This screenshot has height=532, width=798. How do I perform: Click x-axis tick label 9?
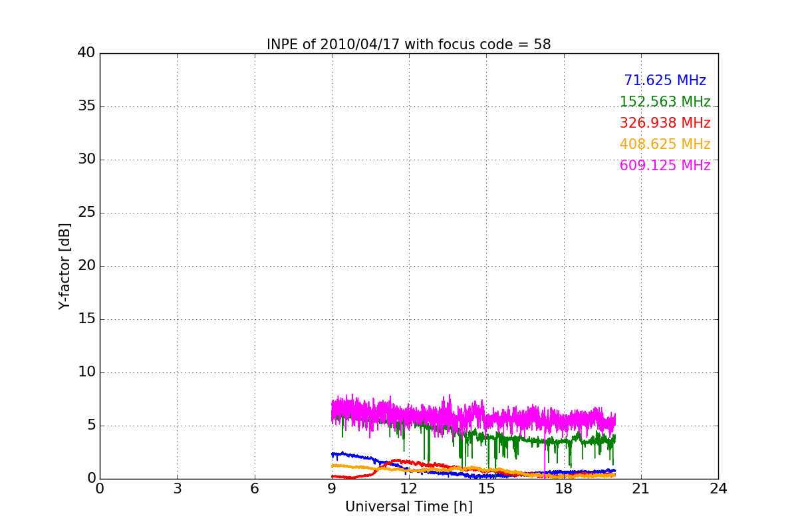[x=332, y=489]
